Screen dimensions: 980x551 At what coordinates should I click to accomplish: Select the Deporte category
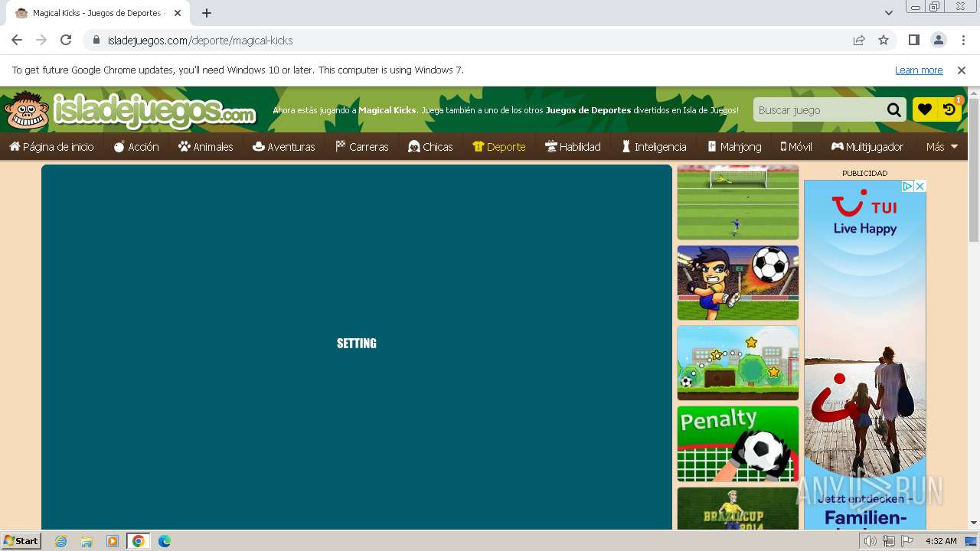click(499, 147)
